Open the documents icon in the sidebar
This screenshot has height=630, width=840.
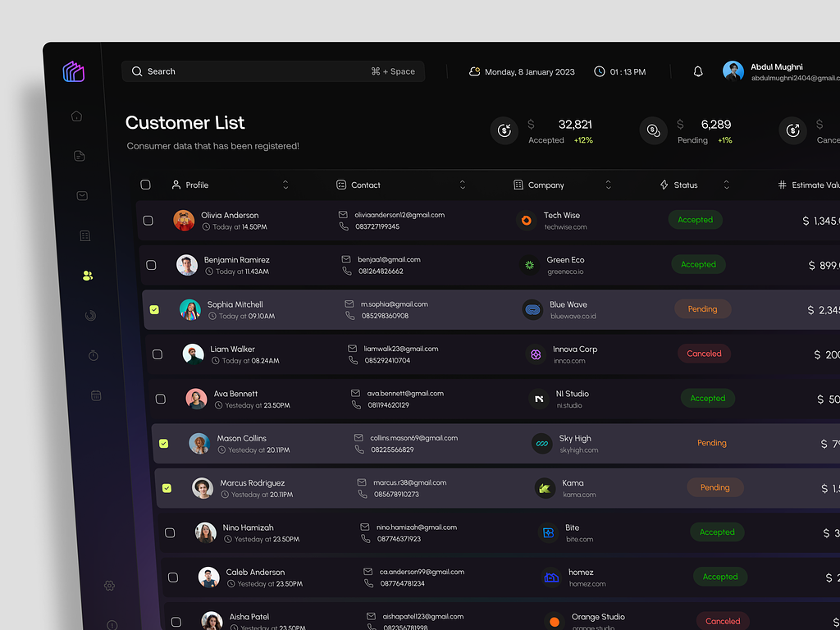pyautogui.click(x=80, y=156)
